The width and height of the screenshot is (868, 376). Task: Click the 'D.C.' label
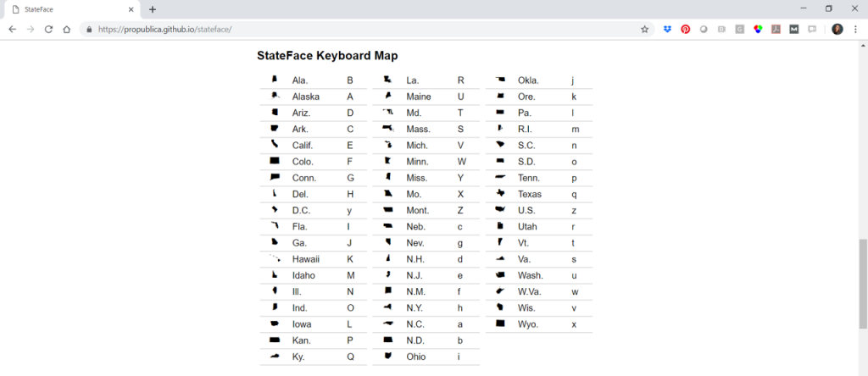[x=301, y=211]
